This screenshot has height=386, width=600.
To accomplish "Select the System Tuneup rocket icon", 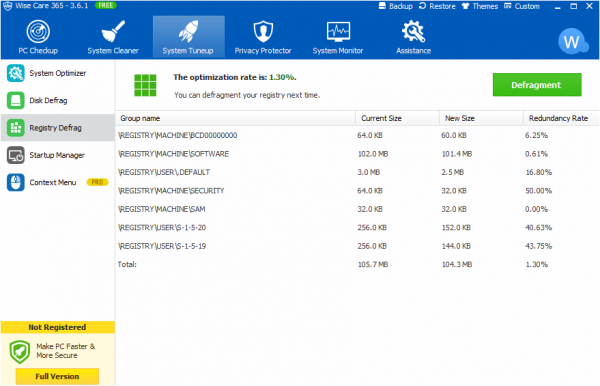I will tap(188, 31).
